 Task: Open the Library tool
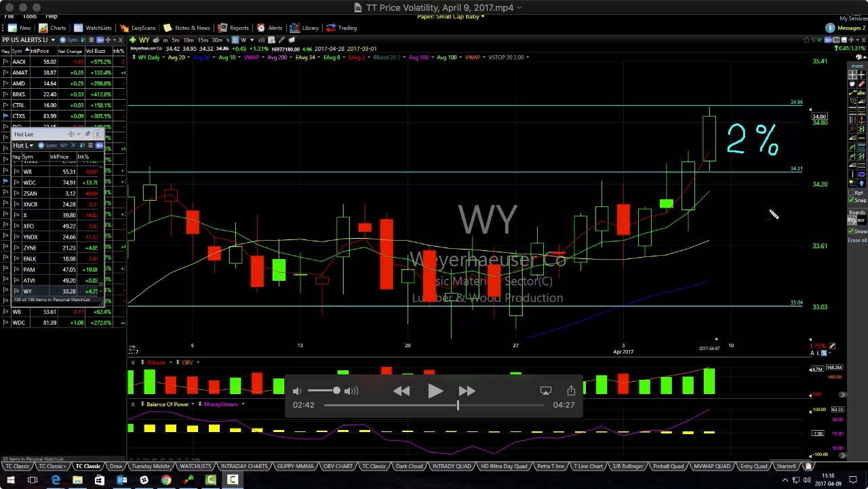click(x=304, y=28)
